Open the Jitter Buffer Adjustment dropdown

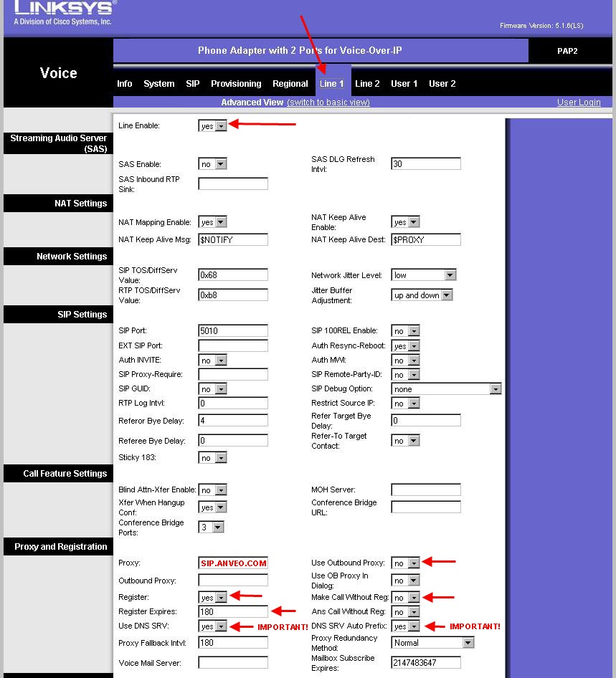click(x=422, y=295)
